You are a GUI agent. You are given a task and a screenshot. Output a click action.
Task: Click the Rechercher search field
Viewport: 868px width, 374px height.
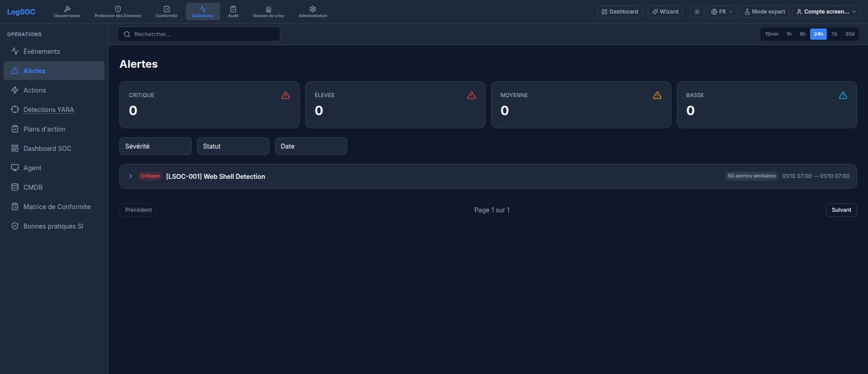point(199,34)
